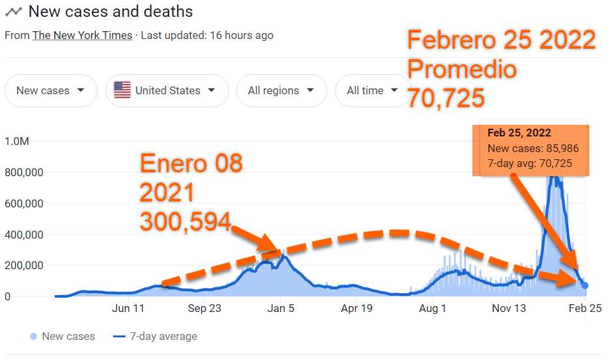This screenshot has height=364, width=609.
Task: Open the All regions dropdown
Action: [x=281, y=90]
